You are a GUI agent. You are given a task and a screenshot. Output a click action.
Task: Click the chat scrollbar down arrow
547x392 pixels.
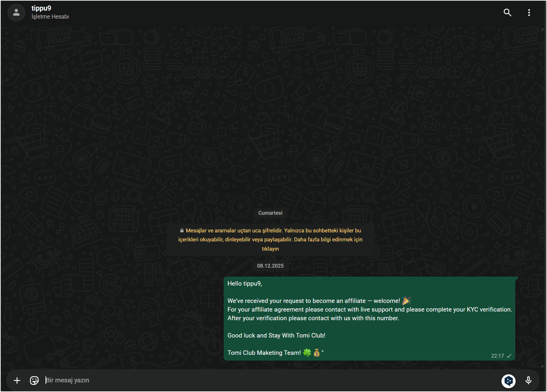(542, 366)
